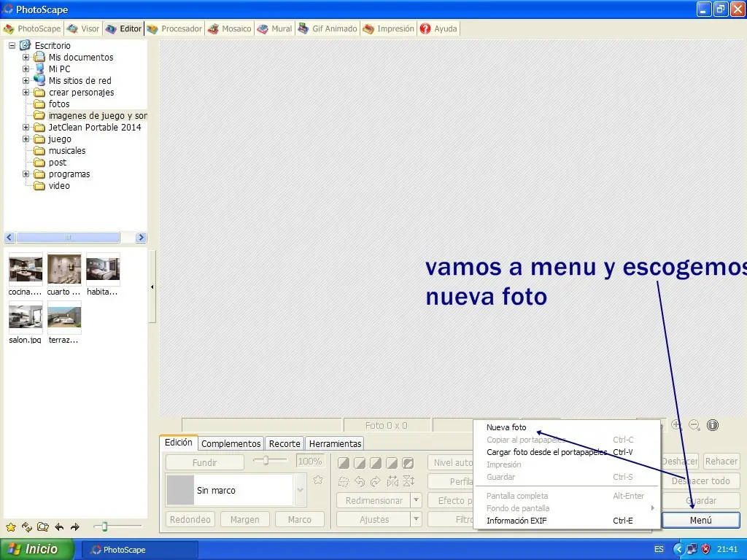This screenshot has height=560, width=747.
Task: Click the rotate right icon
Action: coord(376,481)
